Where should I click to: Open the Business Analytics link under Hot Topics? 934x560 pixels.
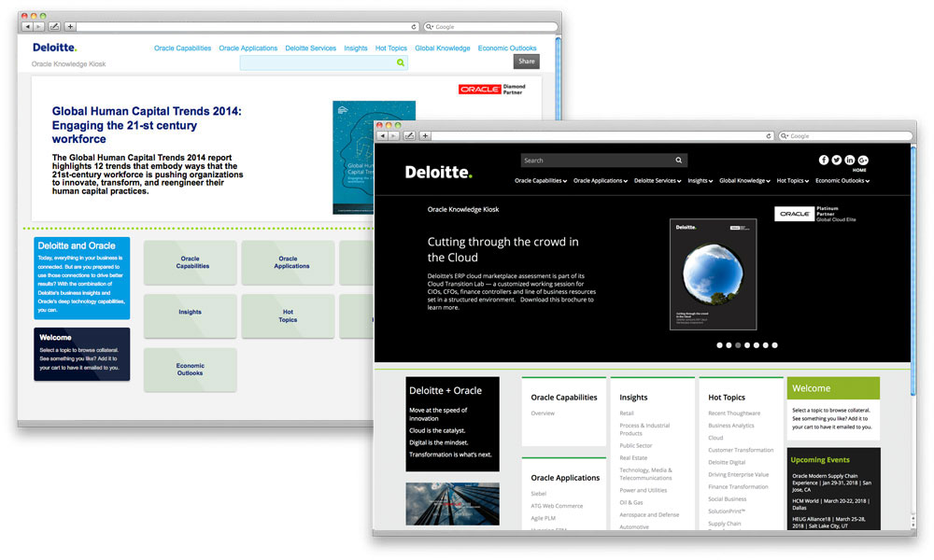tap(731, 426)
